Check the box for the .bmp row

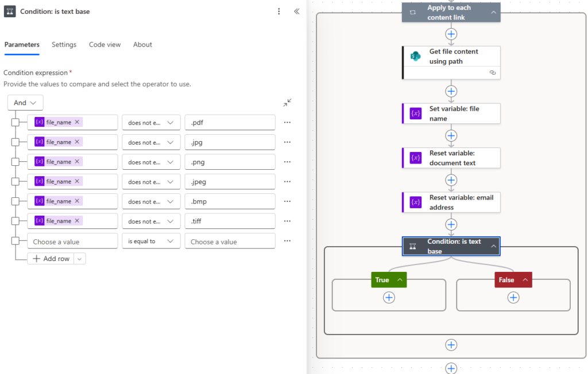click(x=16, y=201)
